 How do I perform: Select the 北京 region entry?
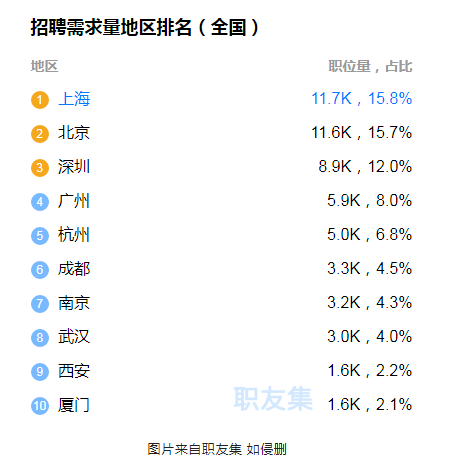pyautogui.click(x=74, y=133)
